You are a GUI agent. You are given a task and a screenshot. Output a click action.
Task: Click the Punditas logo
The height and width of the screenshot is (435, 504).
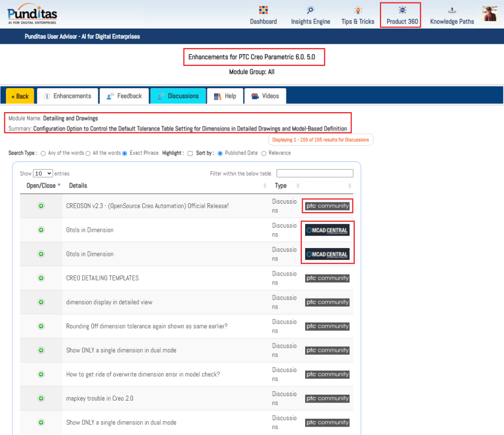tap(32, 13)
